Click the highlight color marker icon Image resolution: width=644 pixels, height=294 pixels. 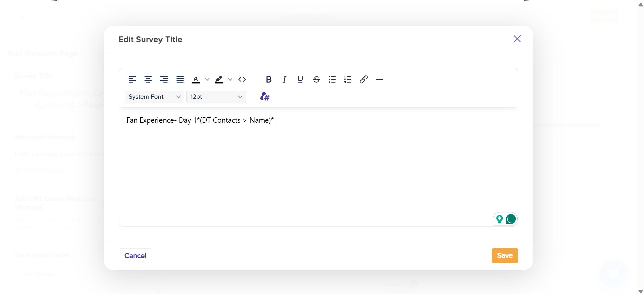pyautogui.click(x=219, y=80)
